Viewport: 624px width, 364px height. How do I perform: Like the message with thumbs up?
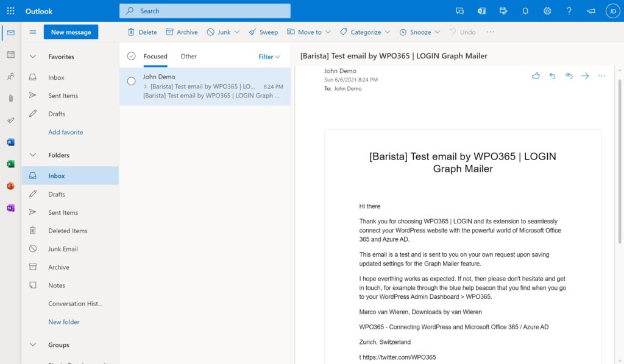pyautogui.click(x=536, y=75)
